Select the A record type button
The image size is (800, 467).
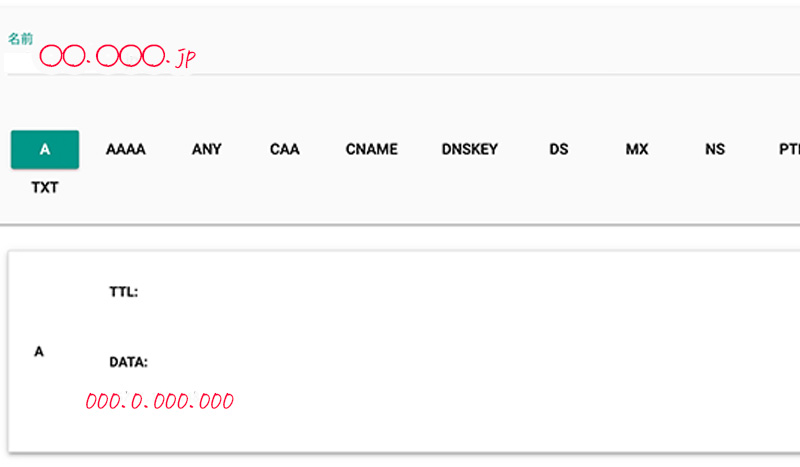pos(45,150)
